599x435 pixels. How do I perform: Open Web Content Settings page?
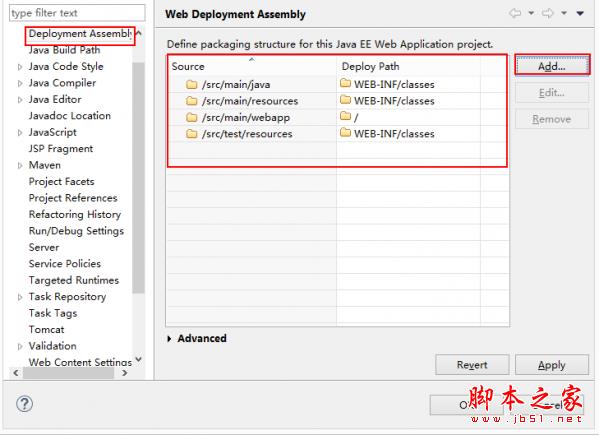(x=80, y=362)
